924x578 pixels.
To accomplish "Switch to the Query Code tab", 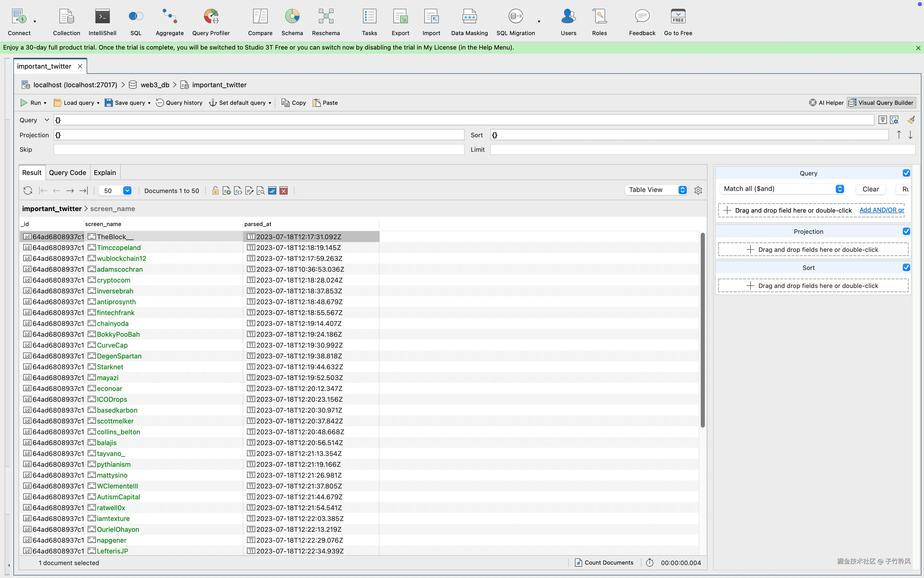I will (x=68, y=172).
